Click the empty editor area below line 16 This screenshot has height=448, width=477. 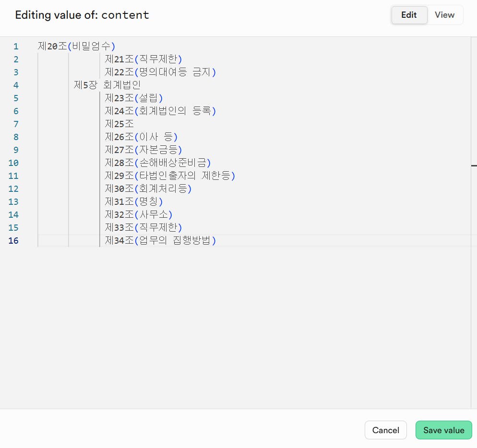[x=240, y=326]
